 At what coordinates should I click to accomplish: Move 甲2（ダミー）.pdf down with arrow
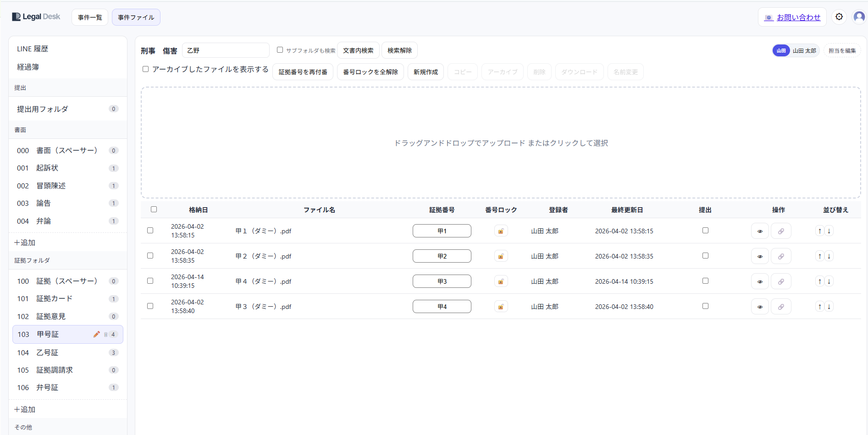coord(829,256)
